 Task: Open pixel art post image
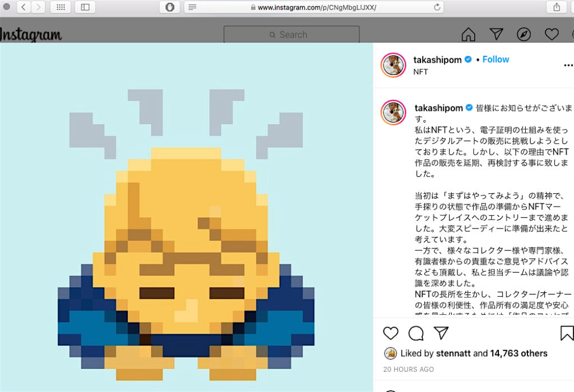click(186, 217)
